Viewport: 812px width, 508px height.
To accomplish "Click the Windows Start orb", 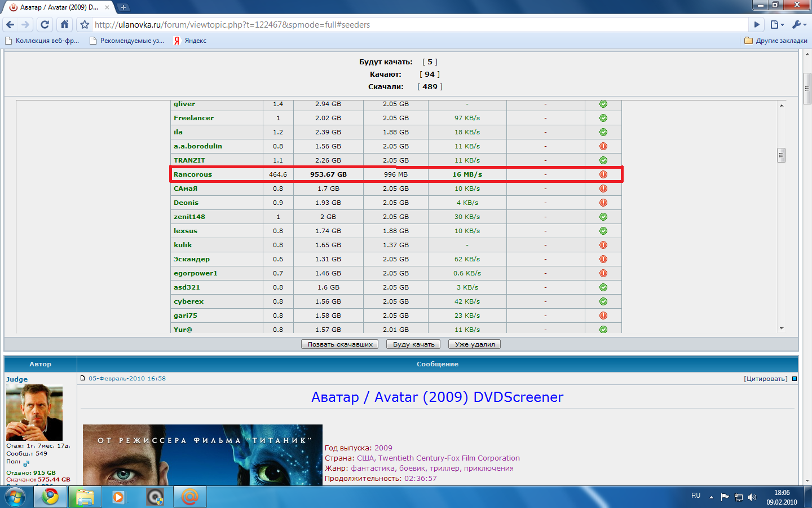I will [x=14, y=497].
